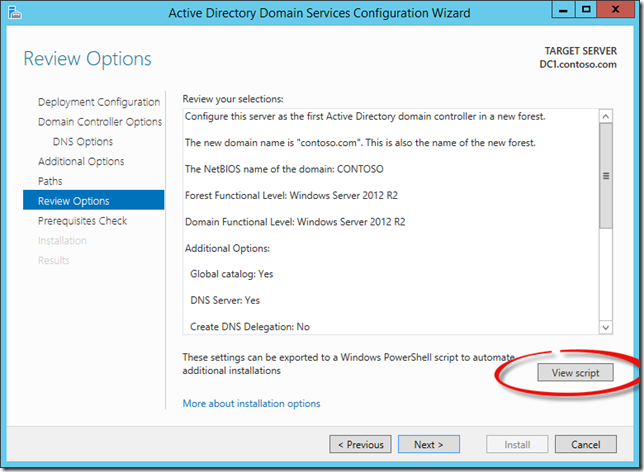Go back with Previous button

click(360, 444)
